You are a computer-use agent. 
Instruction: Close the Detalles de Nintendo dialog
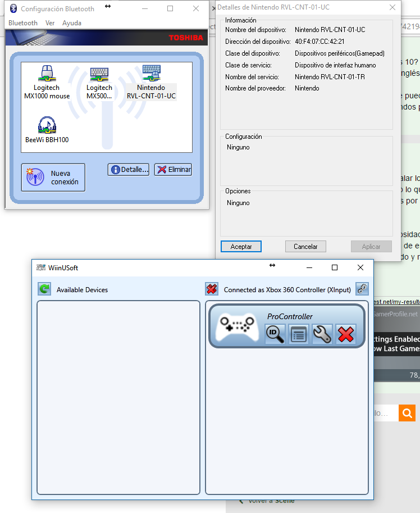[392, 7]
